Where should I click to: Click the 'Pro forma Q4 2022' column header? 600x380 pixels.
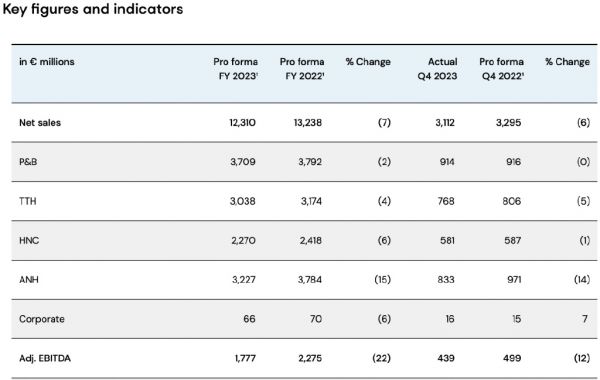502,69
